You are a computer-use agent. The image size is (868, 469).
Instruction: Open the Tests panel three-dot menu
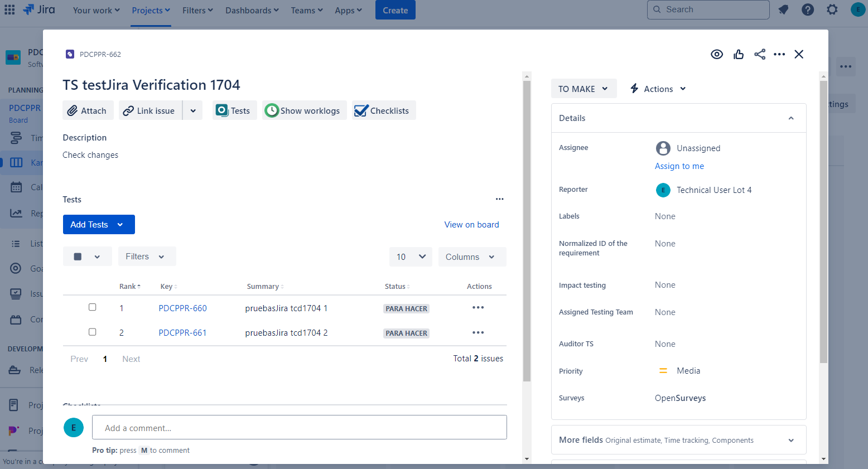(499, 199)
